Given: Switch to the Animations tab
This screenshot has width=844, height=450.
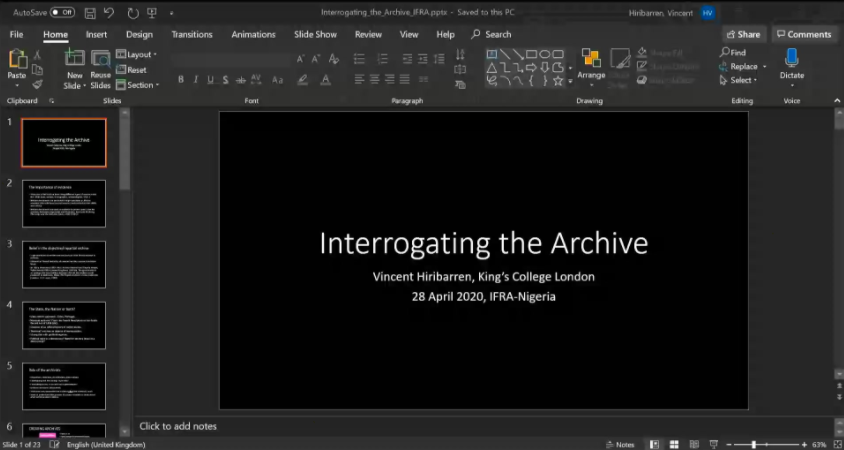Looking at the screenshot, I should [254, 34].
